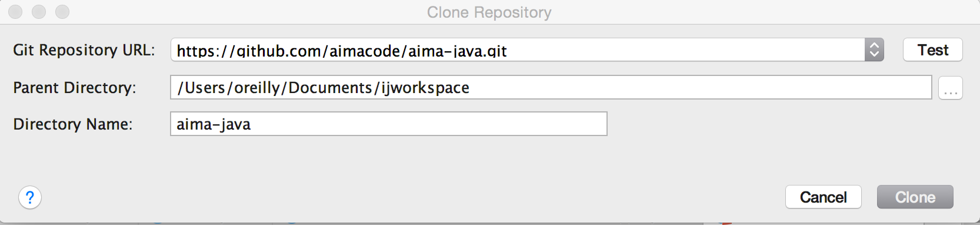The width and height of the screenshot is (980, 225).
Task: Click on 'ijworkspace' in the parent path
Action: tap(425, 88)
